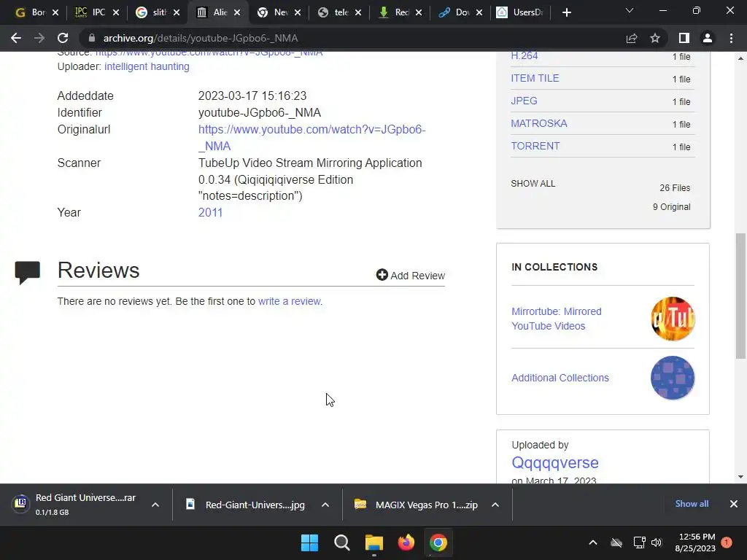The height and width of the screenshot is (560, 747).
Task: Open the Chrome profile menu
Action: coord(708,38)
